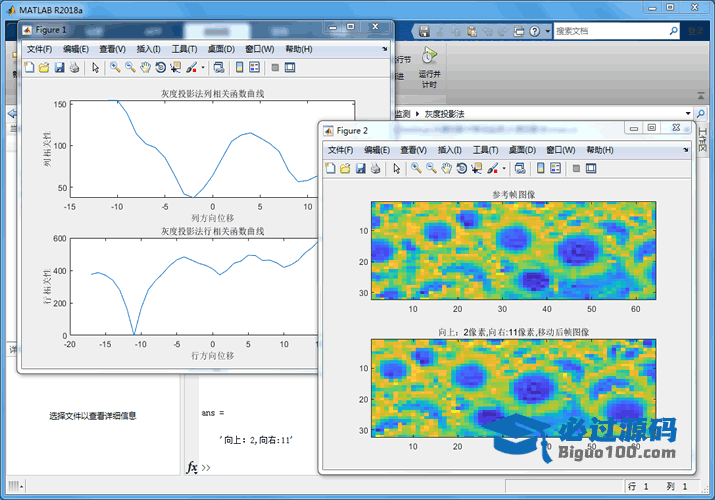Toggle Insert Colorbar in Figure 1
This screenshot has width=715, height=500.
pyautogui.click(x=239, y=68)
